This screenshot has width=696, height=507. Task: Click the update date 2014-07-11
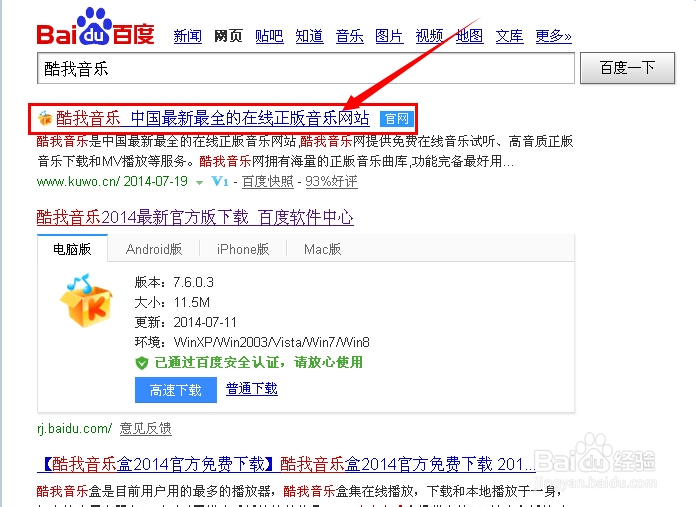click(205, 322)
